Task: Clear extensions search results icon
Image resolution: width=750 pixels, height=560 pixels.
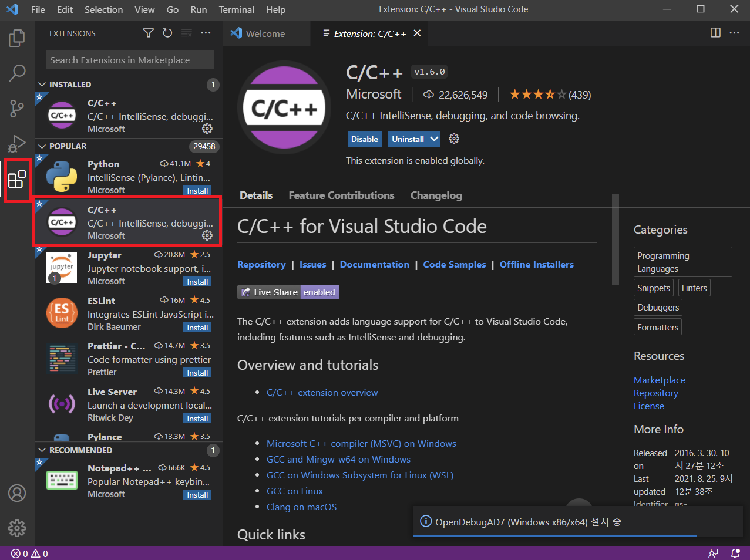Action: point(187,33)
